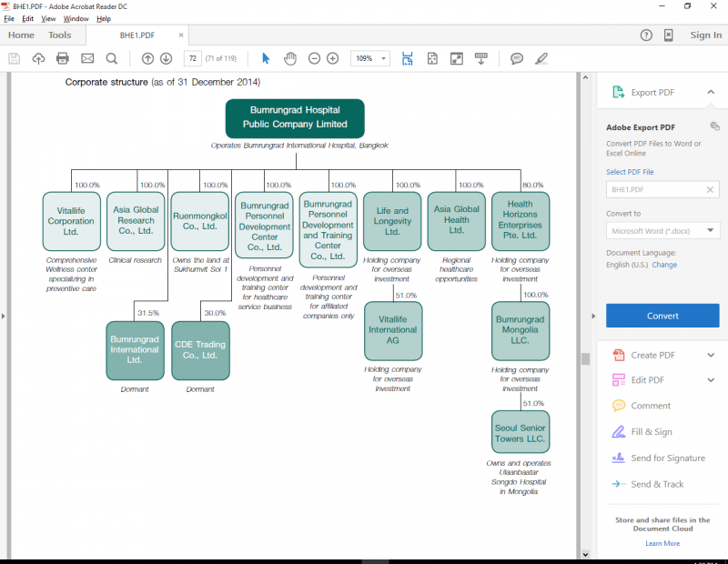Clear selected BHE1.PDF file with X
Image resolution: width=728 pixels, height=564 pixels.
click(x=710, y=189)
